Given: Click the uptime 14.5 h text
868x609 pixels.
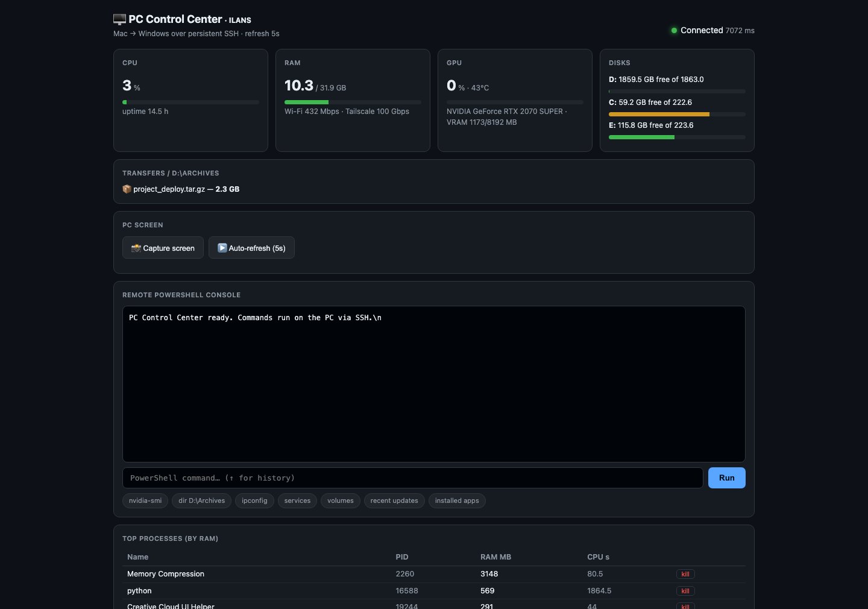Looking at the screenshot, I should click(145, 112).
